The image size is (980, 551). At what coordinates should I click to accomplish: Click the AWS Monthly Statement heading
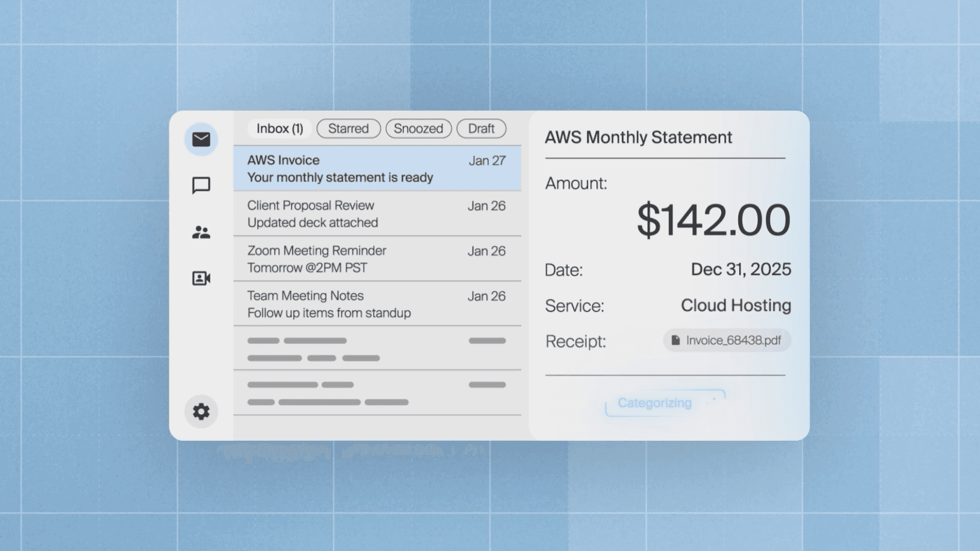pos(638,137)
